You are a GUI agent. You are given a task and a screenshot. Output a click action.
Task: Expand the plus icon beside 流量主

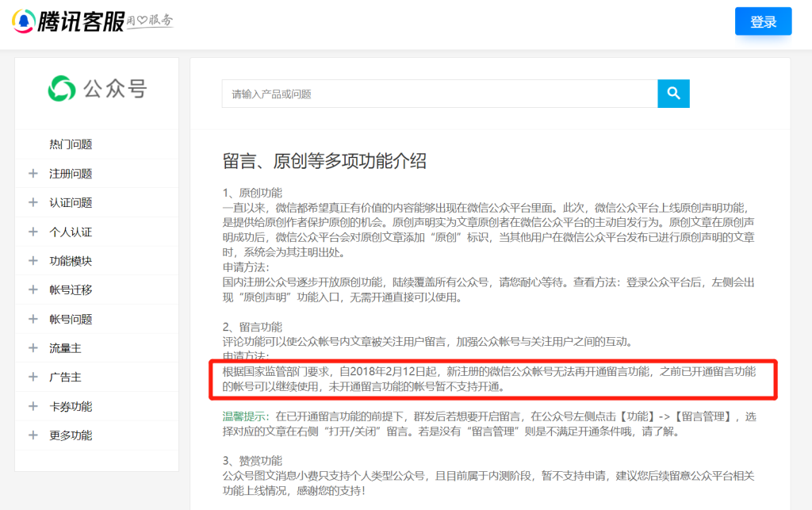coord(33,348)
